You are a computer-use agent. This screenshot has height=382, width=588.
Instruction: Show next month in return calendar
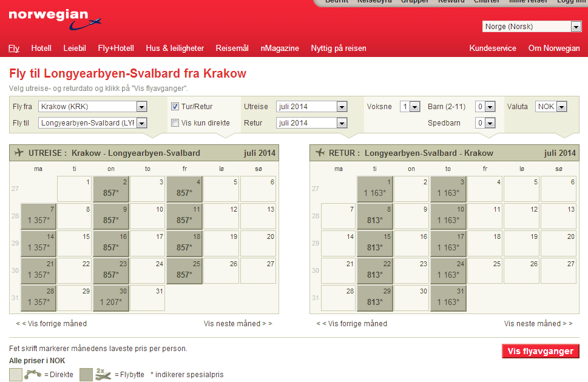(538, 324)
